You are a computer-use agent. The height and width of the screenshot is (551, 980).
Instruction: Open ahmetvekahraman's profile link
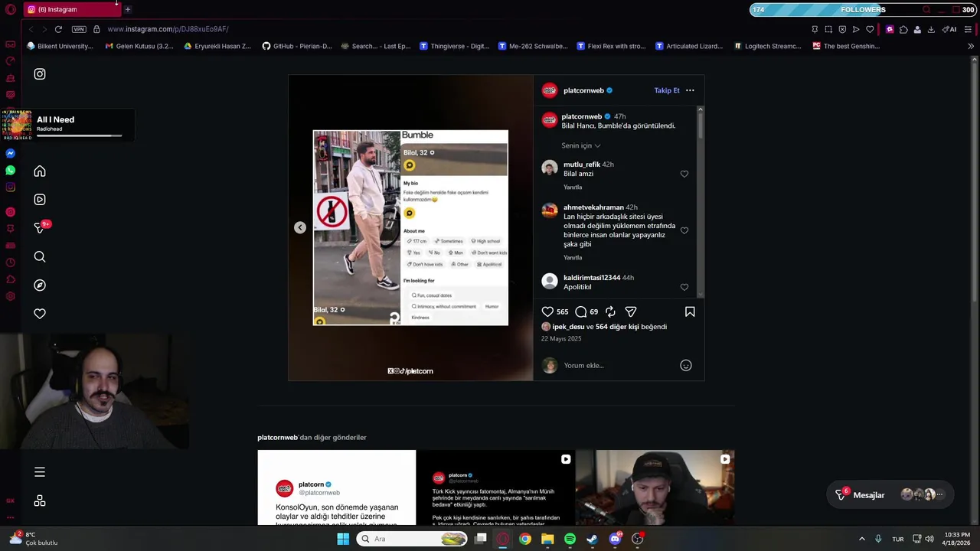(593, 207)
